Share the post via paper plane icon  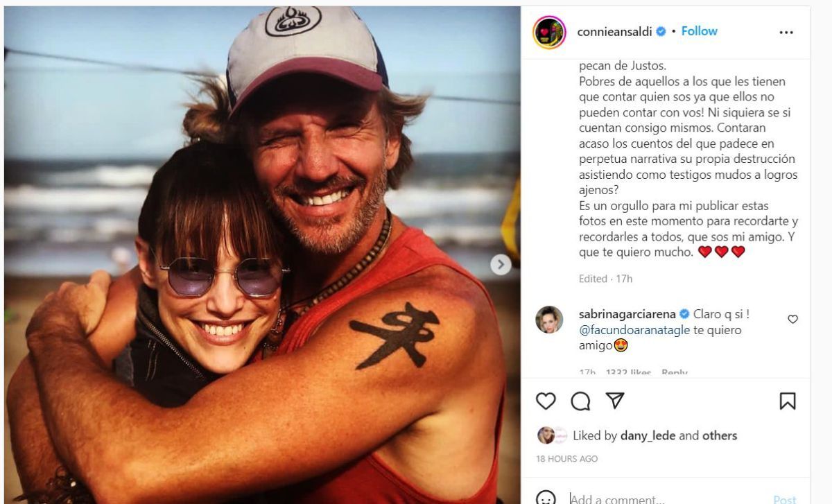(x=615, y=401)
